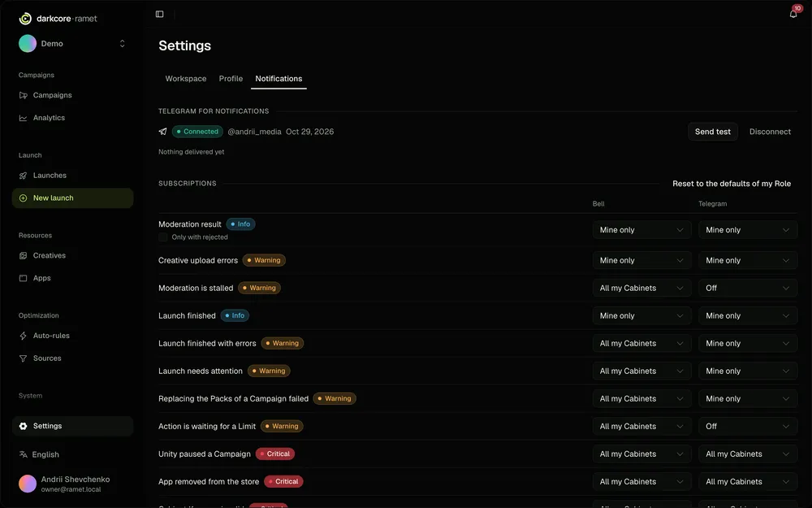This screenshot has width=812, height=508.
Task: Click the Disconnect Telegram button
Action: (770, 132)
